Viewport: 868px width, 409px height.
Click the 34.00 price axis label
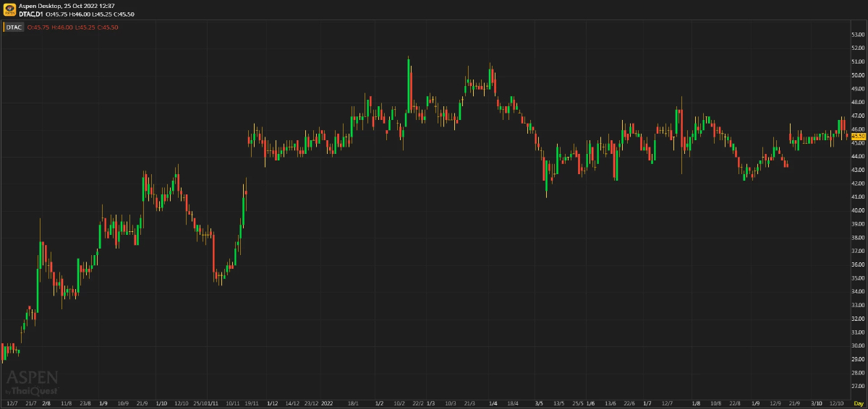click(x=859, y=291)
